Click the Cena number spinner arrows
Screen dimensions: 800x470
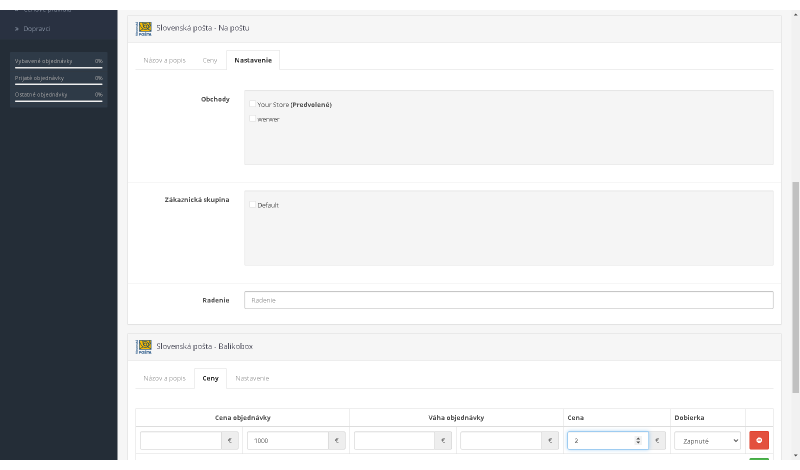coord(638,440)
